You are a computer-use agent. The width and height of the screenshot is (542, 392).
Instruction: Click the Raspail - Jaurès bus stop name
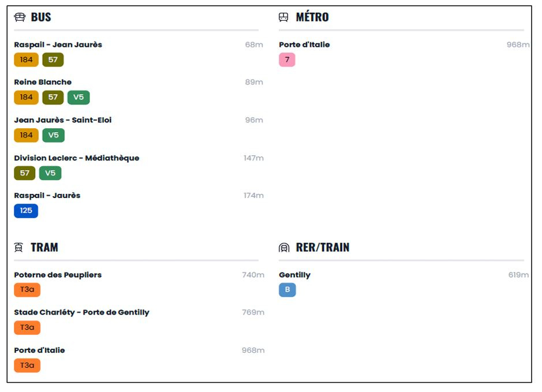tap(47, 195)
